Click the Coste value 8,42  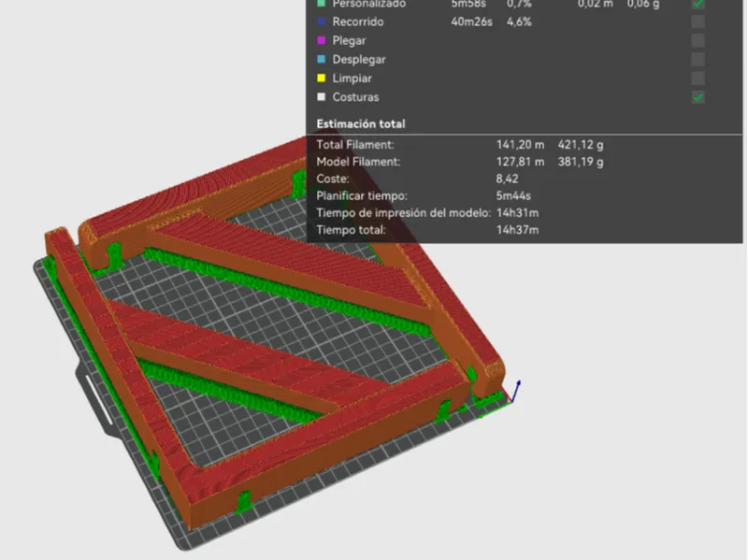tap(507, 179)
